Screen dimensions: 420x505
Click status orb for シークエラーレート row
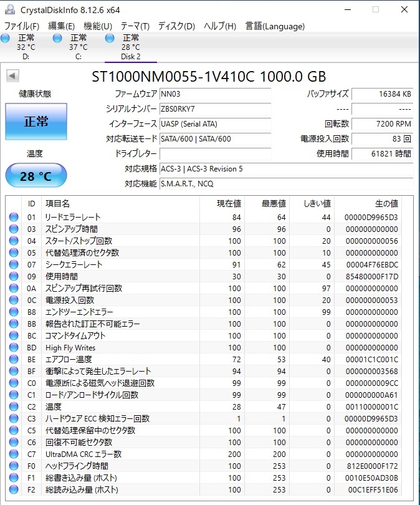point(14,264)
